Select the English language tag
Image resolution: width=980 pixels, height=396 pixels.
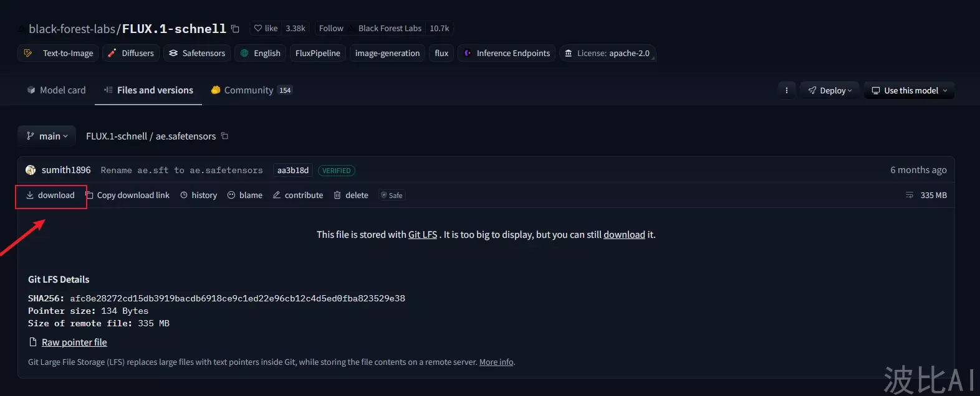(x=261, y=54)
